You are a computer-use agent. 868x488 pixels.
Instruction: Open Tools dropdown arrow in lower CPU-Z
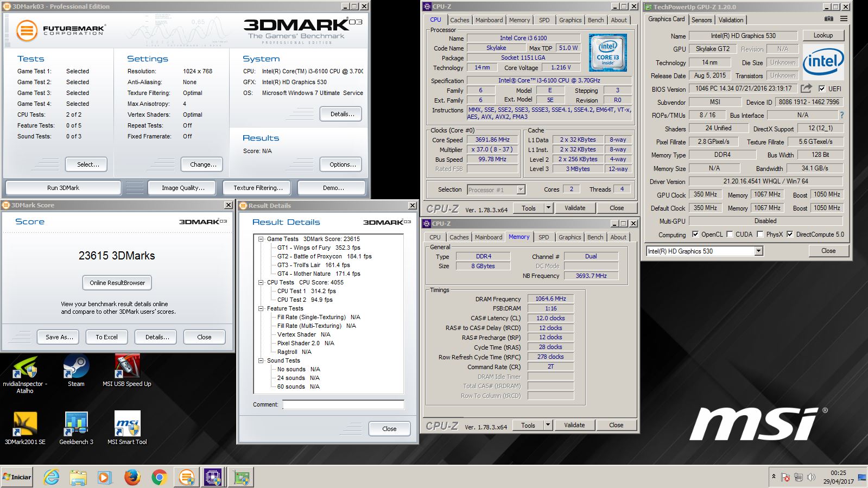coord(548,425)
